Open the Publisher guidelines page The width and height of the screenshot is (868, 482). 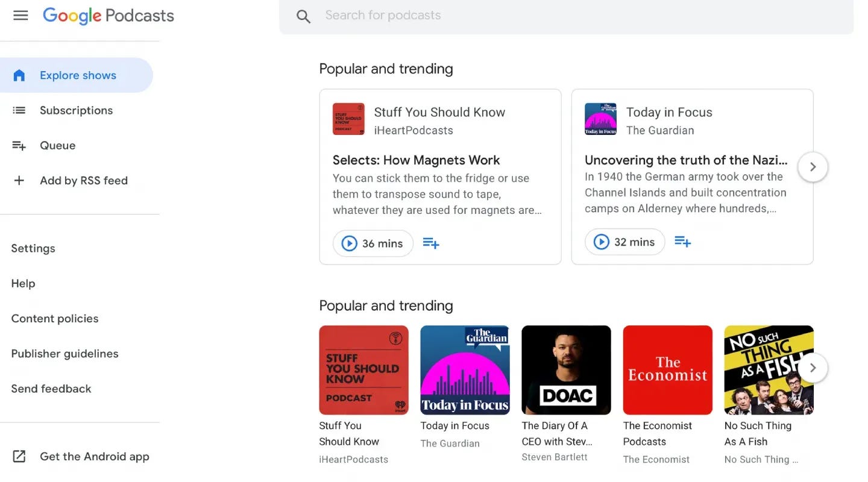(x=64, y=354)
